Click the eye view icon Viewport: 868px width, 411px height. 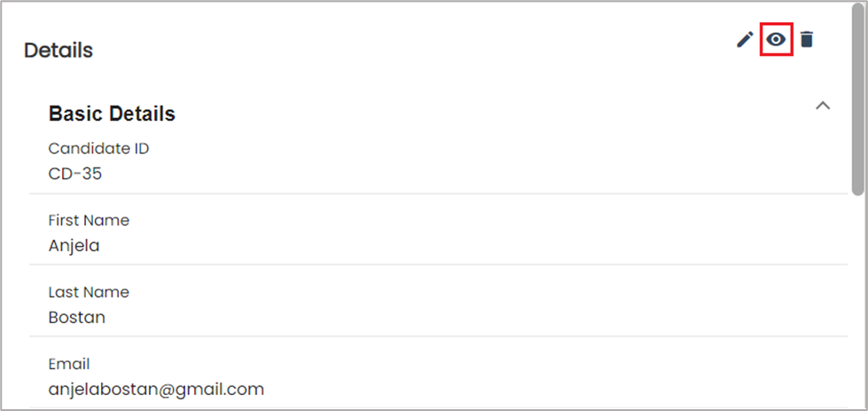click(777, 40)
